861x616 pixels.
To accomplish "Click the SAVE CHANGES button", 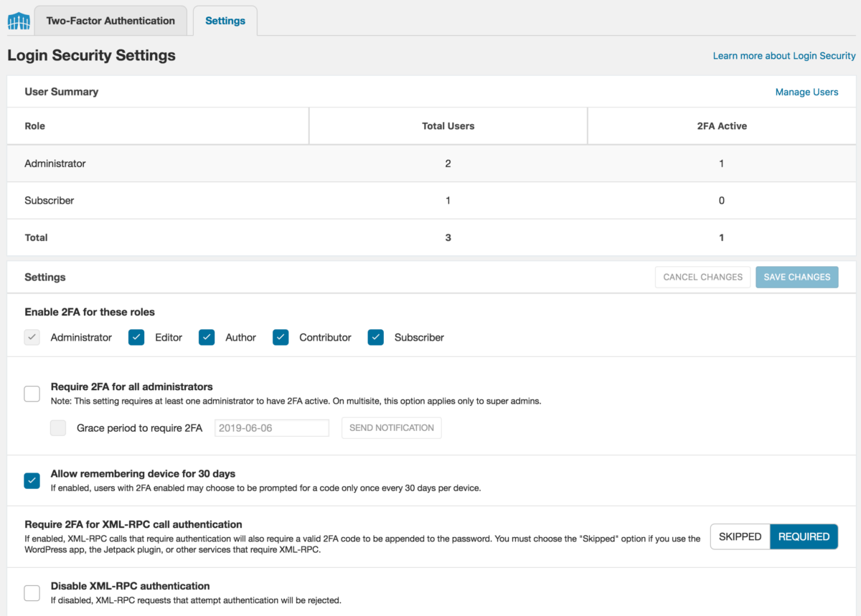I will point(796,277).
